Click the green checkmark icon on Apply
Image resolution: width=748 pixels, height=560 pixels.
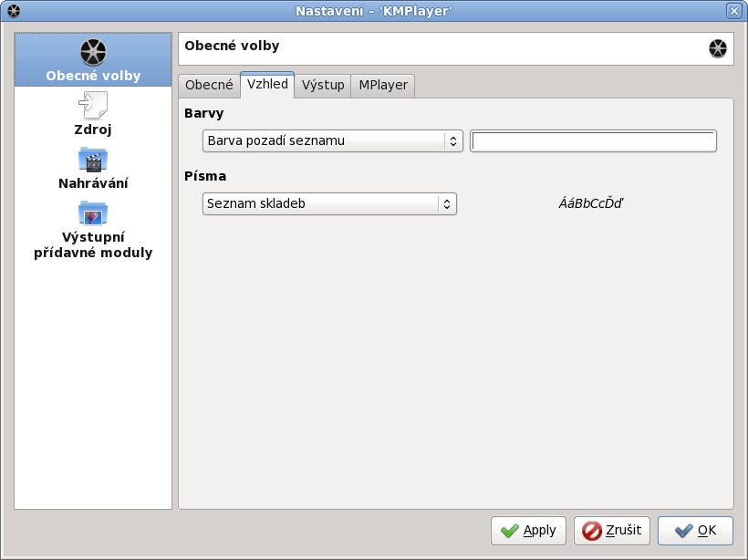[x=510, y=531]
